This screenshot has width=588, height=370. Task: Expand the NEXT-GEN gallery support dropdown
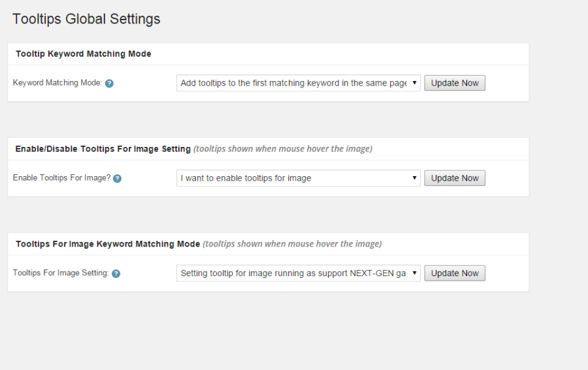tap(298, 273)
